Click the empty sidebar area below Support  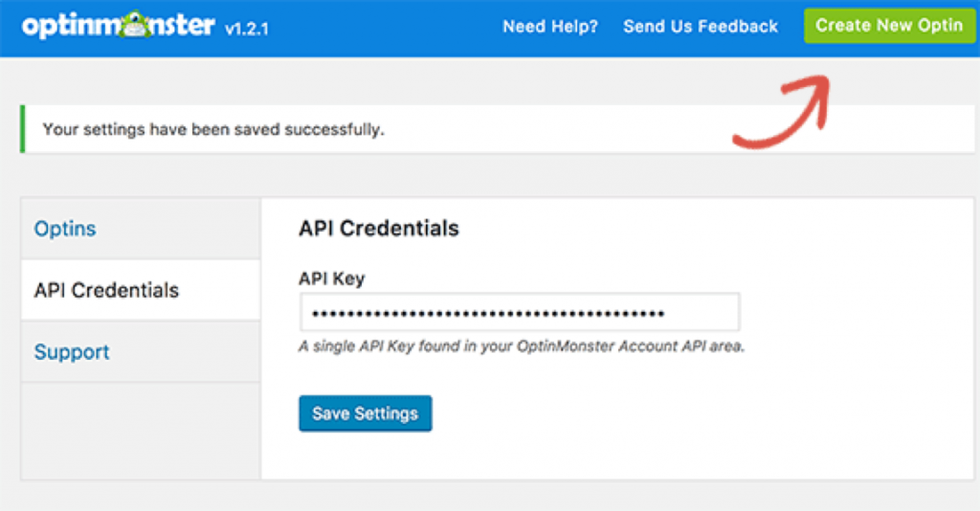point(141,431)
